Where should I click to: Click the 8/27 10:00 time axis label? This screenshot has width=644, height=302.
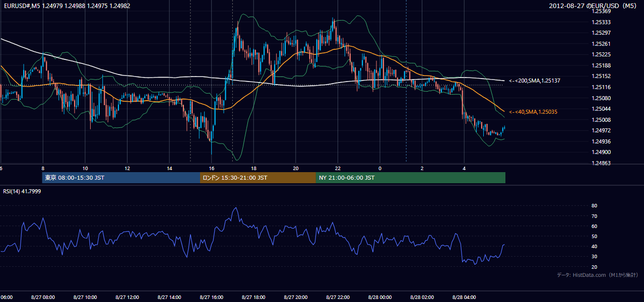85,297
